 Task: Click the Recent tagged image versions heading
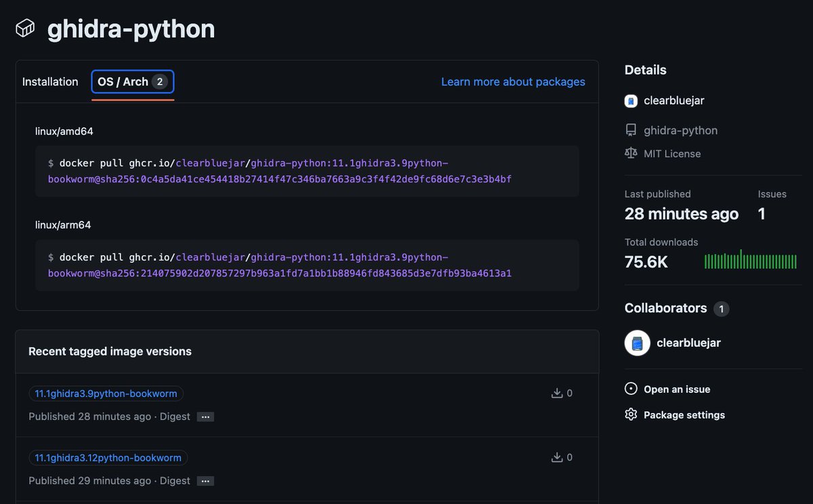[x=110, y=352]
